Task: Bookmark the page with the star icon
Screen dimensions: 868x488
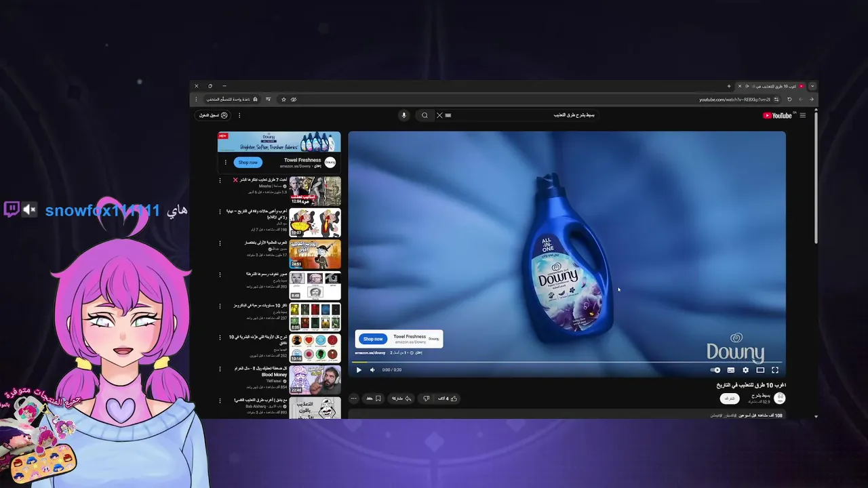Action: tap(283, 100)
